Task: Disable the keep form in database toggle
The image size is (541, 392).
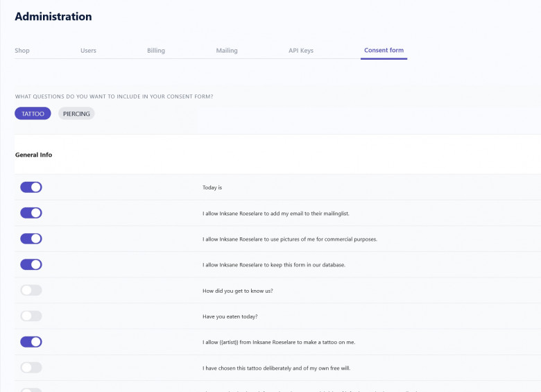Action: 31,264
